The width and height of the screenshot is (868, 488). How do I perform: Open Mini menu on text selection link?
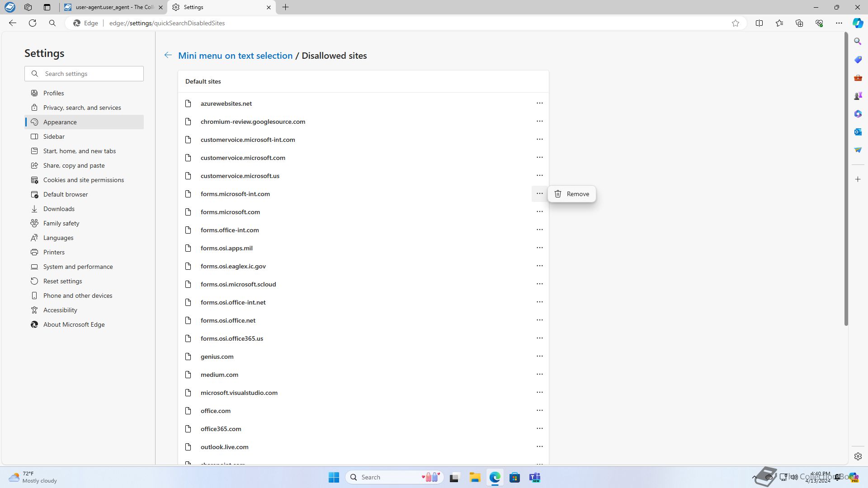(x=235, y=56)
